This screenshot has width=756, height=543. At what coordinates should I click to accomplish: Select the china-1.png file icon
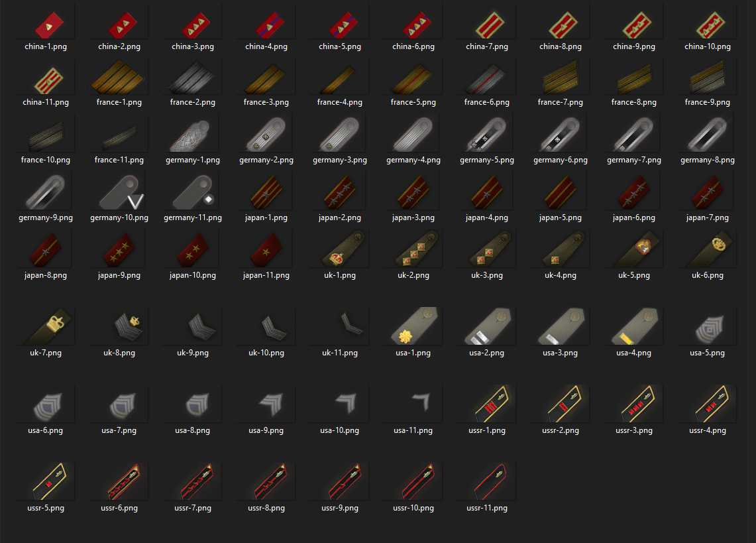coord(48,25)
